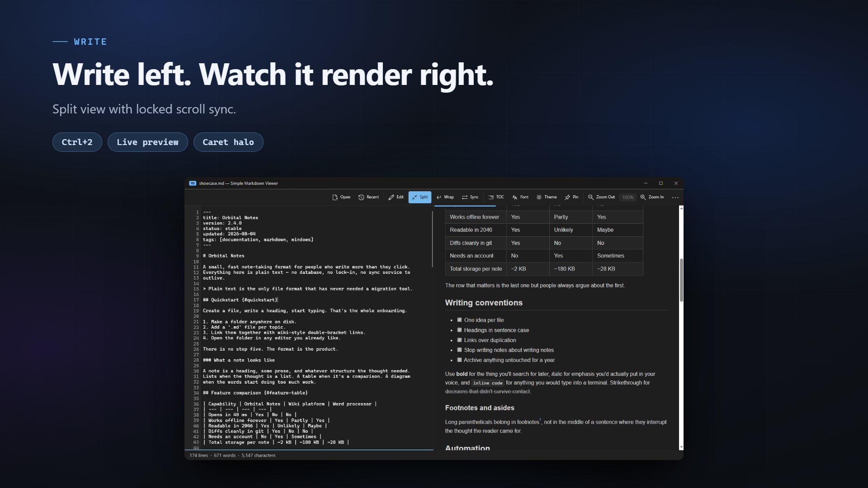Place caret on '## Quickstart {#quickstart}' line
Viewport: 868px width, 488px height.
pyautogui.click(x=240, y=300)
